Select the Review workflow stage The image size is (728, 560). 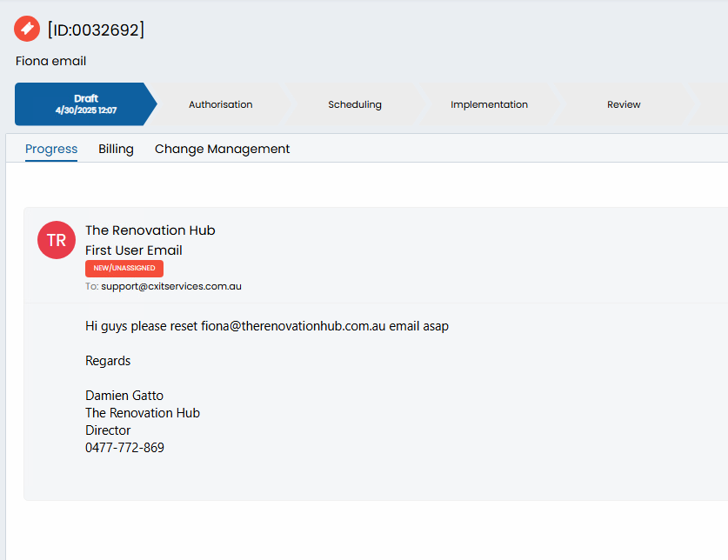pyautogui.click(x=624, y=104)
